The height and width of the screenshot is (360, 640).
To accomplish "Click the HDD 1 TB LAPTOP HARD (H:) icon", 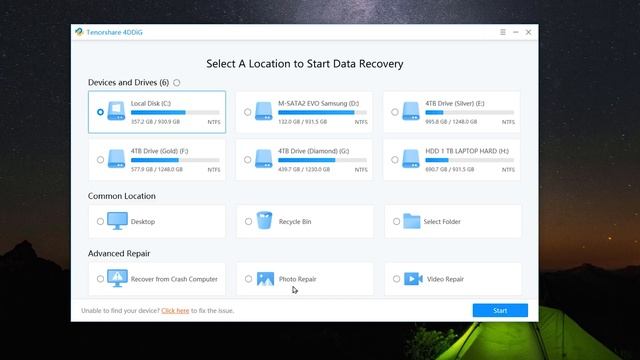I will click(411, 159).
